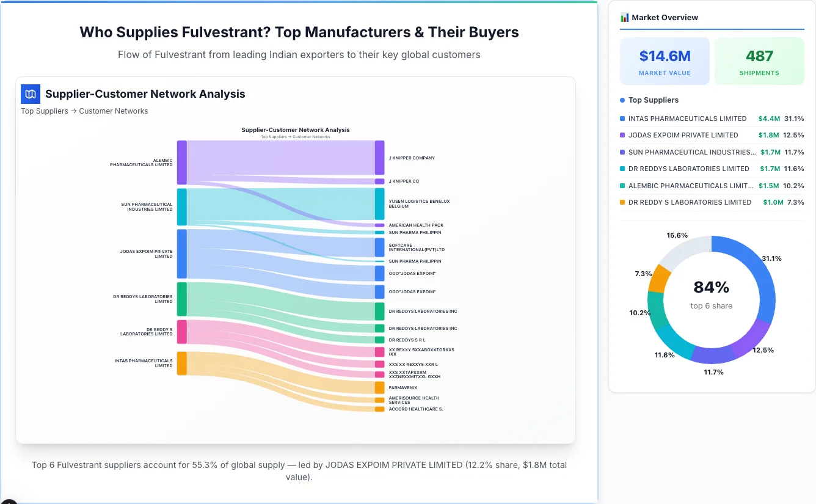This screenshot has height=504, width=816.
Task: Click the 84% label in the donut center
Action: tap(712, 288)
